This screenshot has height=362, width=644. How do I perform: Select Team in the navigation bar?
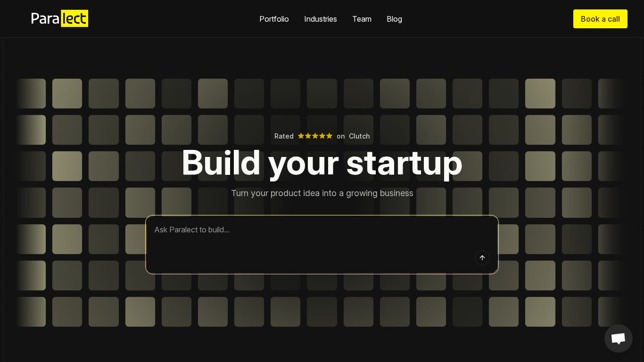[362, 19]
